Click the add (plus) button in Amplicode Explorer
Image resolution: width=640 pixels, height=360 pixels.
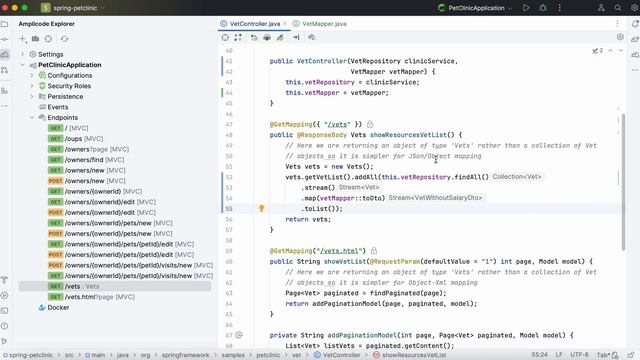pos(23,39)
